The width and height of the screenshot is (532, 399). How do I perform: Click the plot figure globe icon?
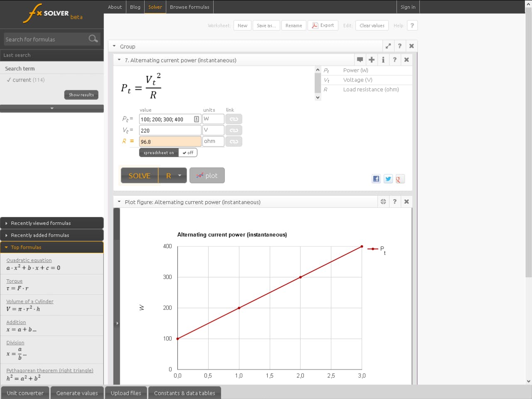[x=383, y=202]
